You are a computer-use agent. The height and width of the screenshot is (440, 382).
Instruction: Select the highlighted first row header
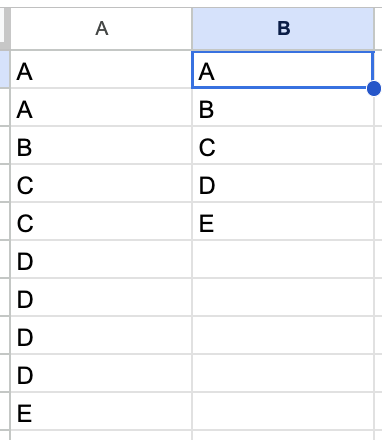5,69
